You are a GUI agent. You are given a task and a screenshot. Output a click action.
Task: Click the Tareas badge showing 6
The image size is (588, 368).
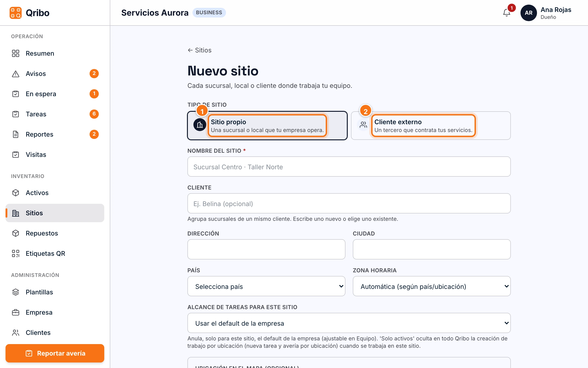tap(94, 114)
